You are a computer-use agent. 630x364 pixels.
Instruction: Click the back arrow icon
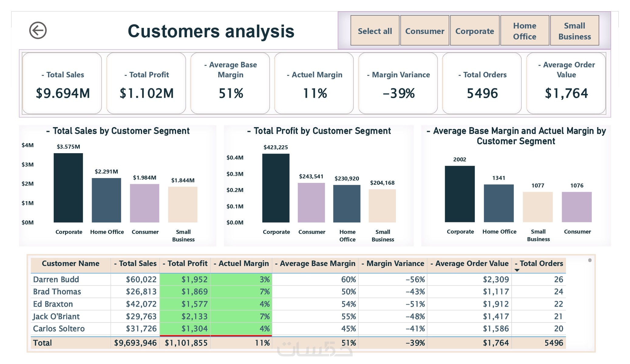38,30
